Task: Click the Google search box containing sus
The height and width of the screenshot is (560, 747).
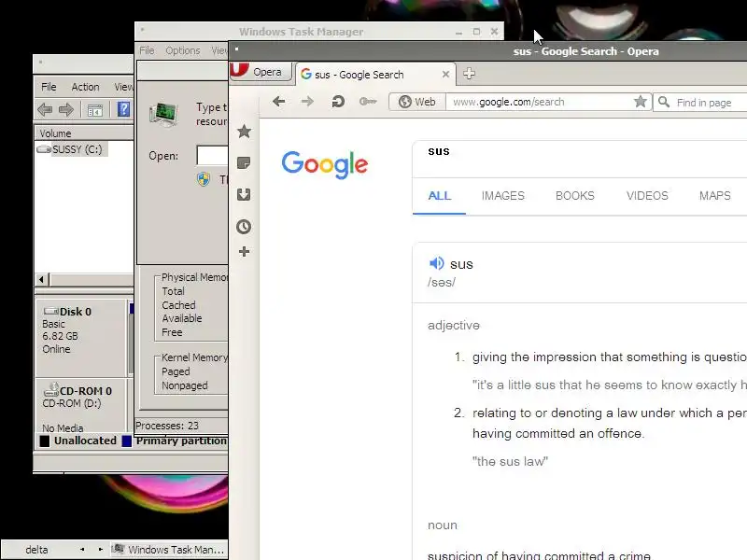Action: pyautogui.click(x=579, y=159)
